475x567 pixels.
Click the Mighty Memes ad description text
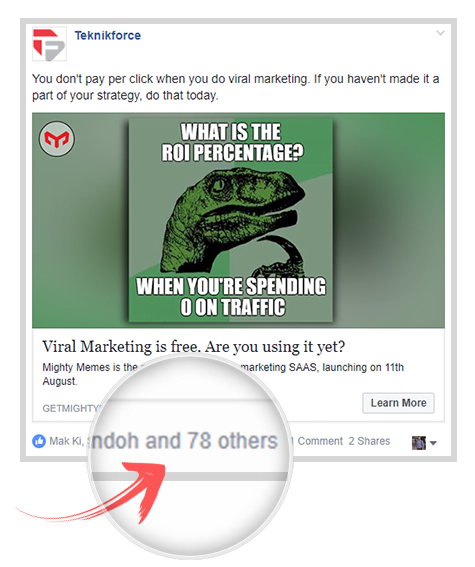coord(223,374)
